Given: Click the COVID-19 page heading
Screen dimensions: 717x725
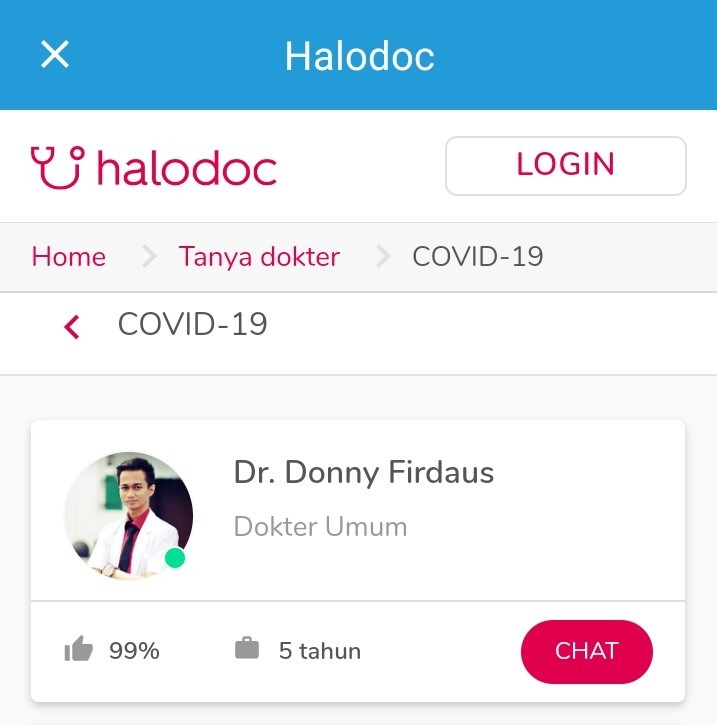Looking at the screenshot, I should click(192, 324).
